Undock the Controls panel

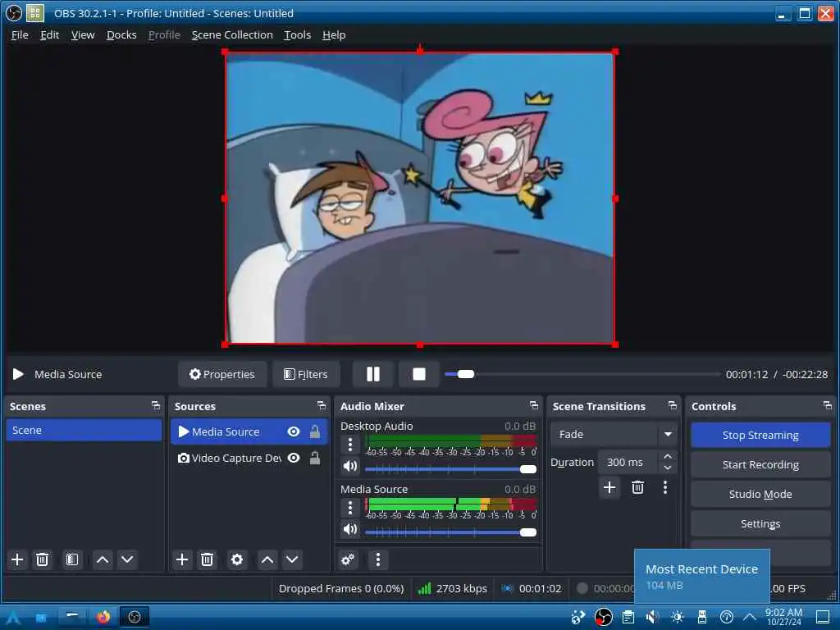pos(828,405)
